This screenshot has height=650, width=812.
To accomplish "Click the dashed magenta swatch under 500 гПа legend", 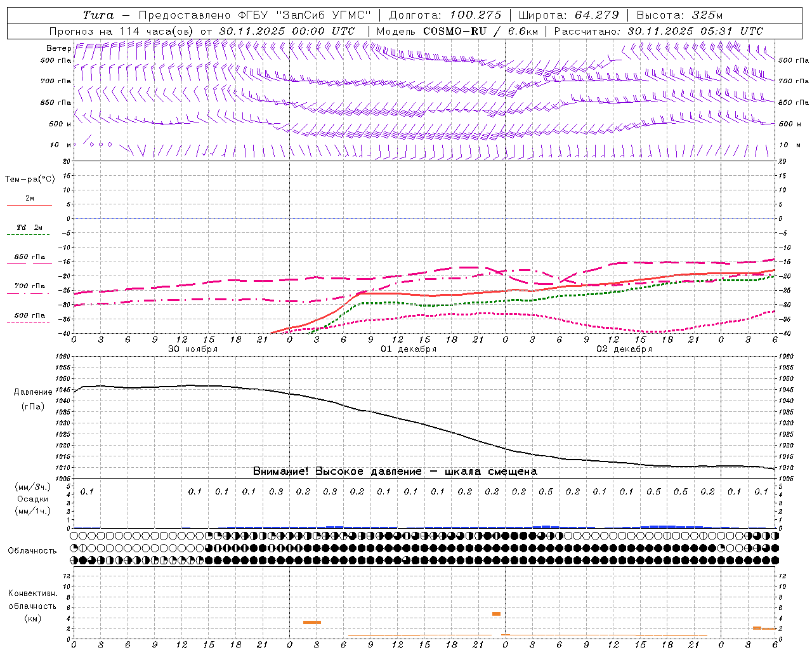I will tap(28, 323).
